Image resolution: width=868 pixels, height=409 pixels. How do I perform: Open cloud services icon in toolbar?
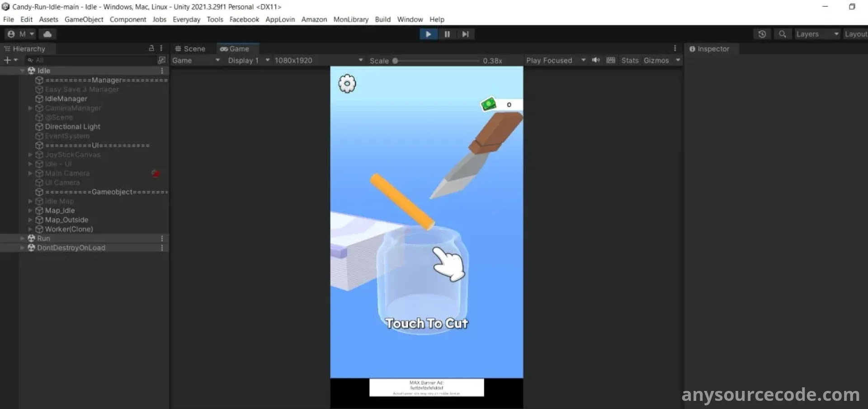[x=47, y=34]
